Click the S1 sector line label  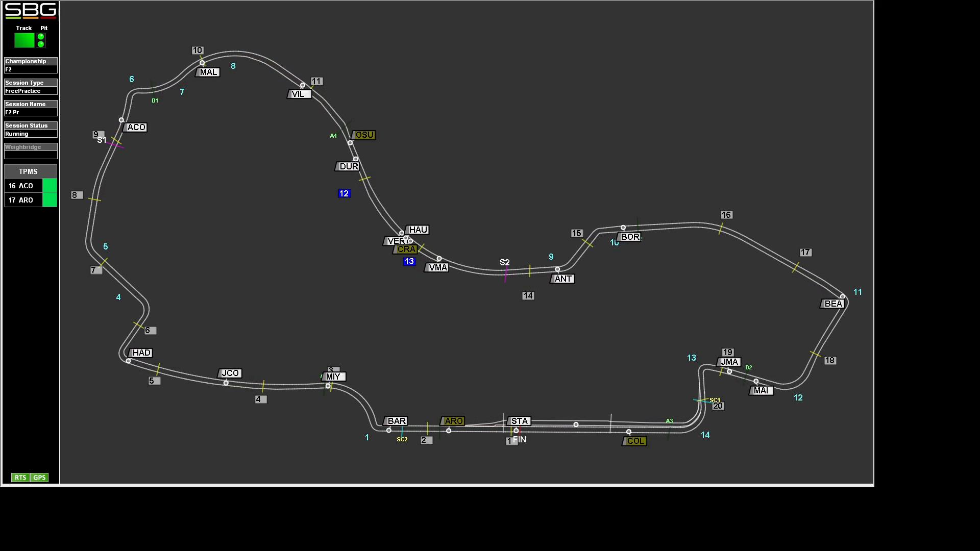click(x=102, y=140)
